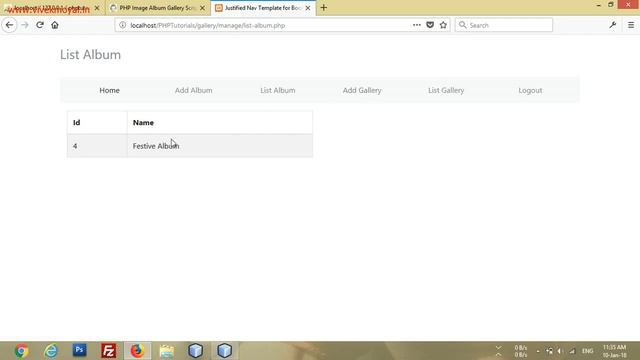Close the PHP Image Album Gallery tab
The height and width of the screenshot is (360, 640).
[202, 8]
